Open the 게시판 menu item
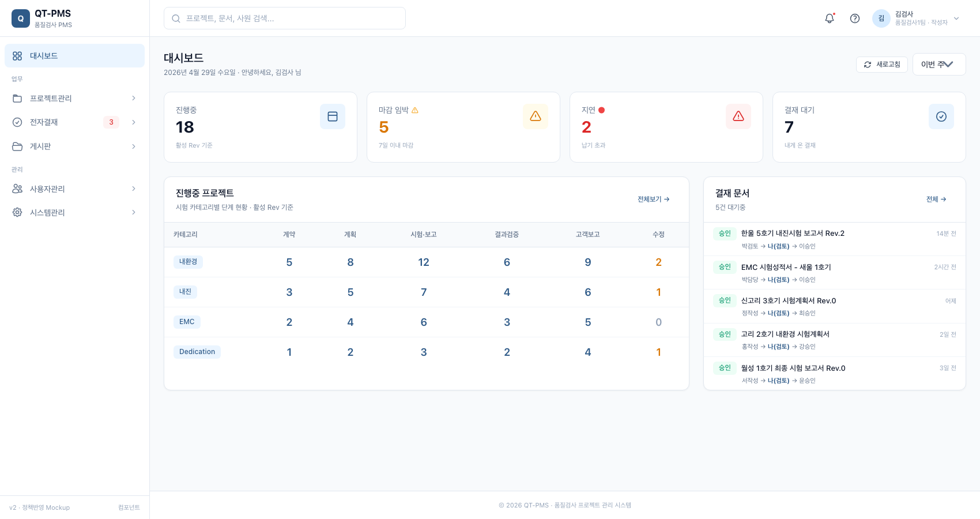Image resolution: width=980 pixels, height=519 pixels. (x=75, y=146)
